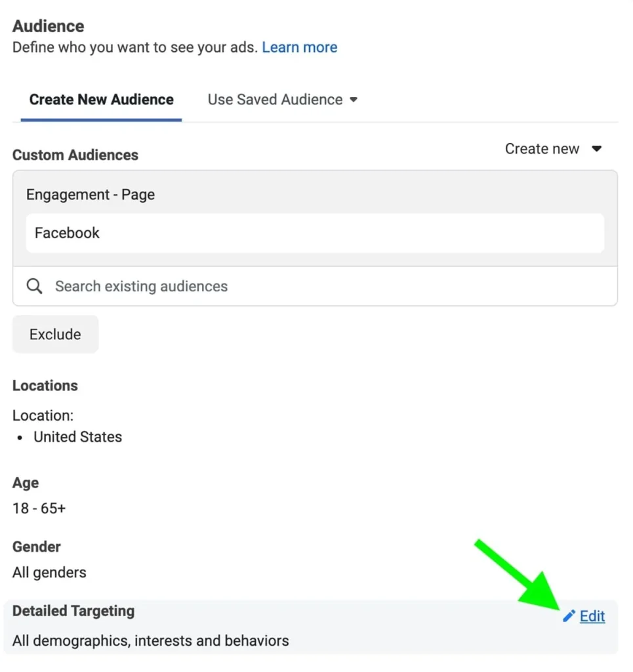The image size is (633, 672).
Task: Open the Create new dropdown
Action: (x=542, y=149)
